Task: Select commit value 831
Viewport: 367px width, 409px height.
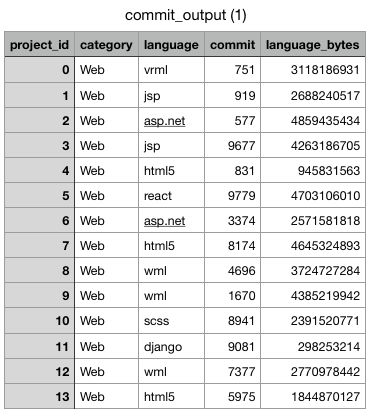Action: coord(232,170)
